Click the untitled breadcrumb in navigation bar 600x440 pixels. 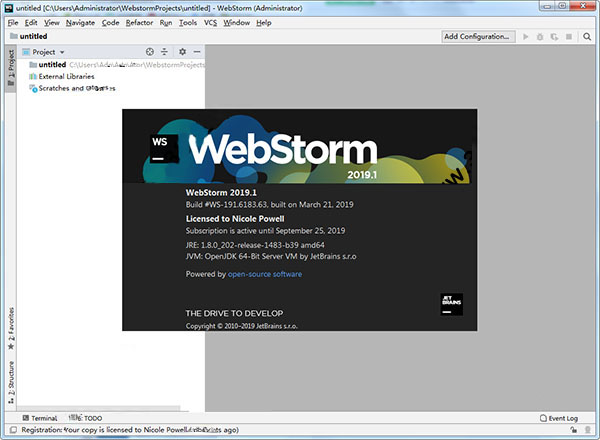pos(33,36)
